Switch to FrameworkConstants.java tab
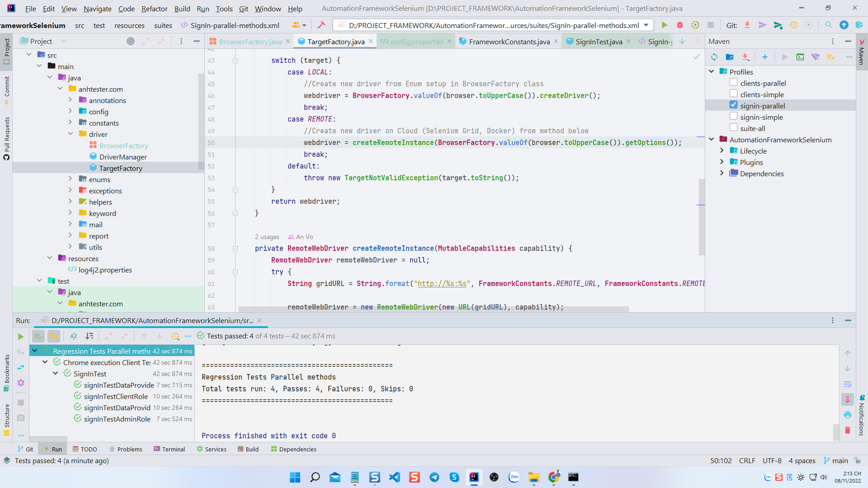This screenshot has height=488, width=868. click(509, 42)
